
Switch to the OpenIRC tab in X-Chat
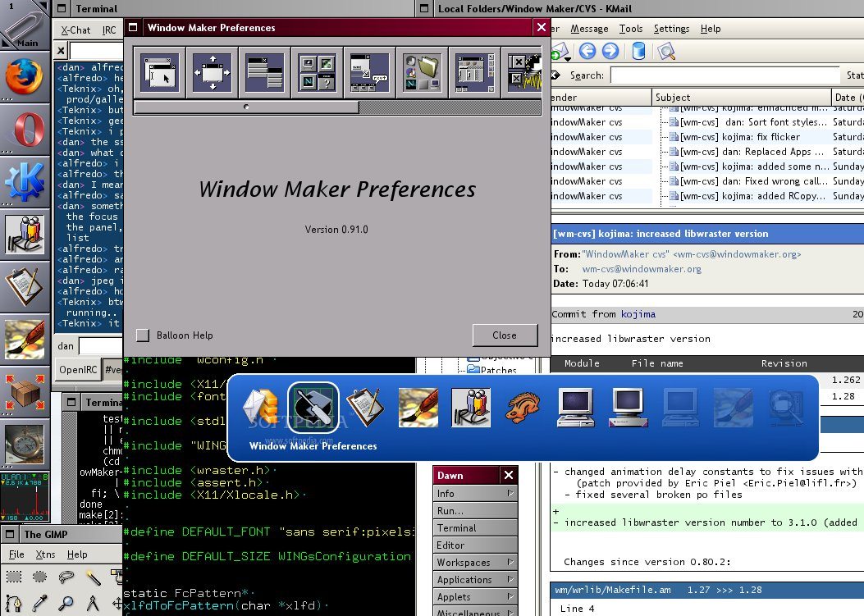pyautogui.click(x=78, y=370)
